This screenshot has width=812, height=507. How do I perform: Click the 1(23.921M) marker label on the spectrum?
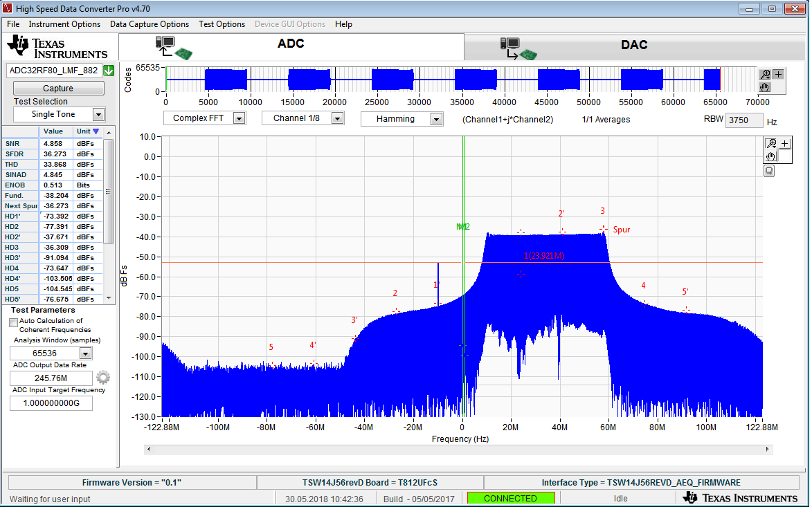tap(543, 255)
